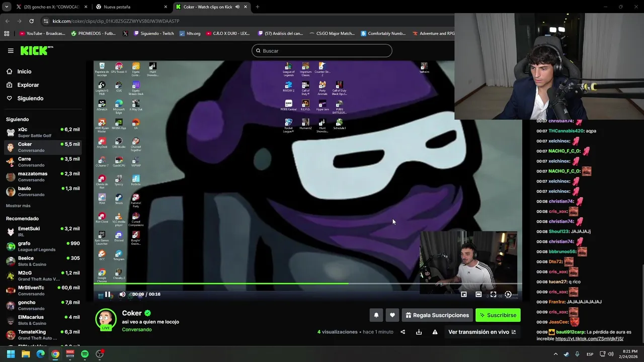Click the green Suscribirse button
The width and height of the screenshot is (644, 362).
click(x=498, y=315)
